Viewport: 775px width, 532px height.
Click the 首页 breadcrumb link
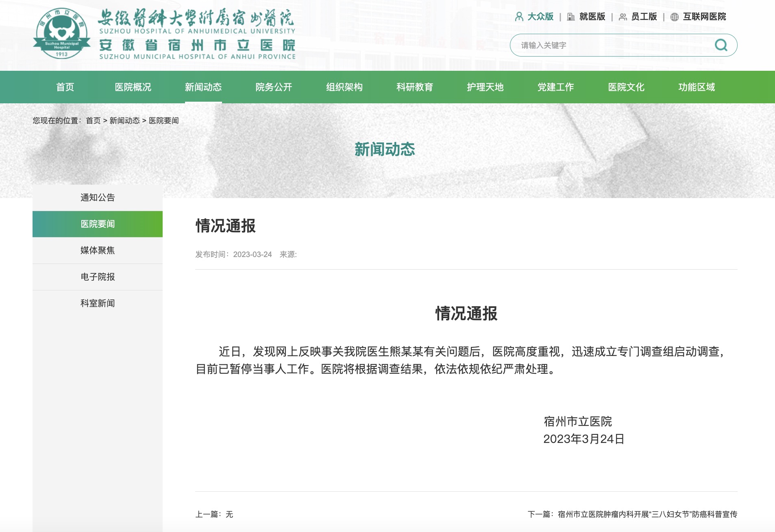93,121
